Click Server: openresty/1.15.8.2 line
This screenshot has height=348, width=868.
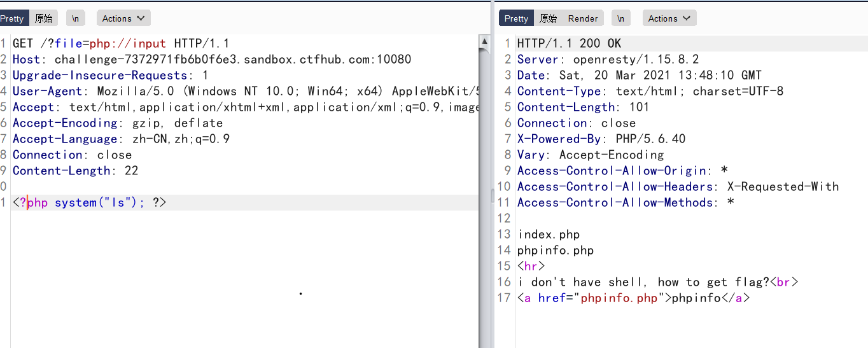(608, 59)
